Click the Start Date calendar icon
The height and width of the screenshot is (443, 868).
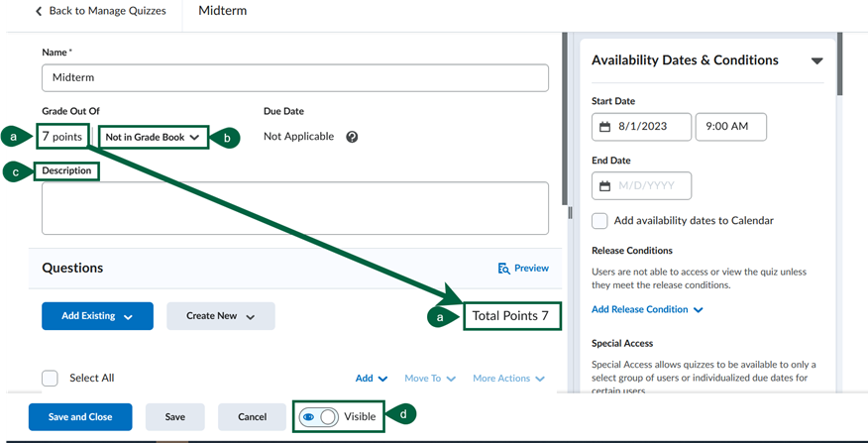[605, 128]
